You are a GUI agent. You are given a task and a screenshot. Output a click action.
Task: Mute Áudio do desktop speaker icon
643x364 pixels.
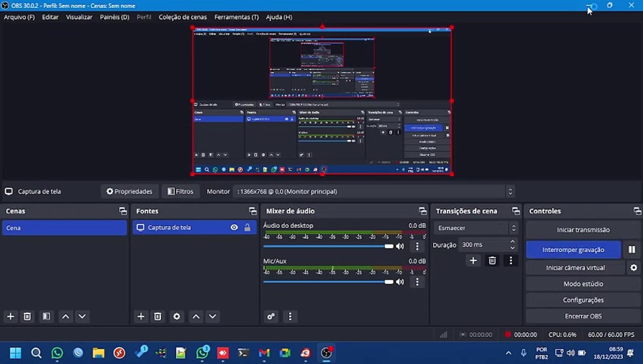tap(400, 246)
